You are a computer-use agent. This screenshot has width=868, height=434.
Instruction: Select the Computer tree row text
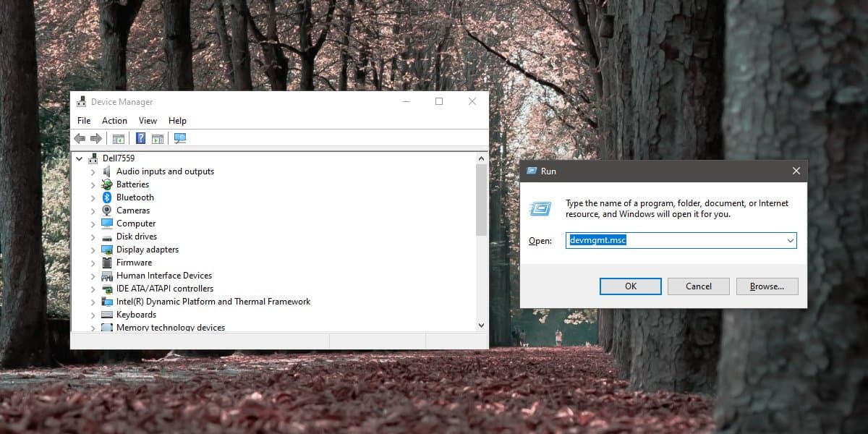click(136, 224)
